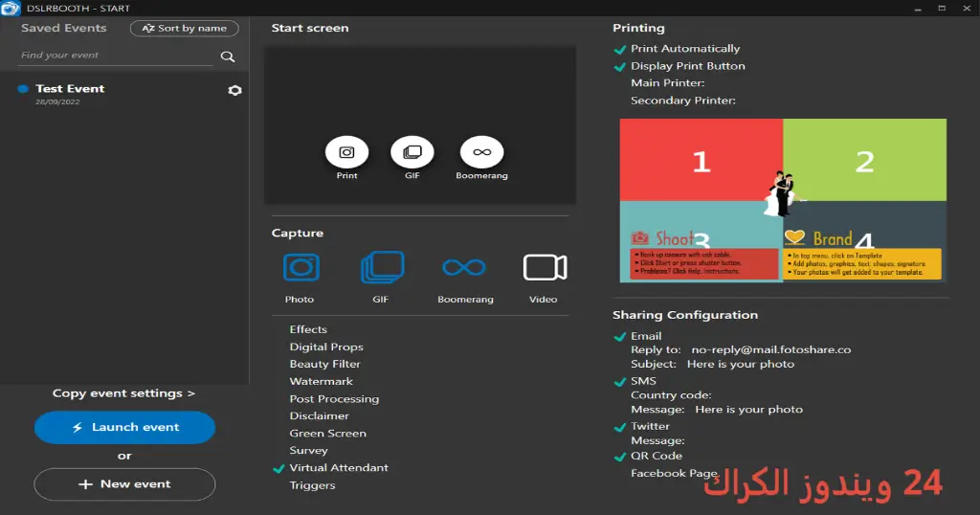Viewport: 980px width, 515px height.
Task: Click the Main Printer label
Action: tap(667, 83)
